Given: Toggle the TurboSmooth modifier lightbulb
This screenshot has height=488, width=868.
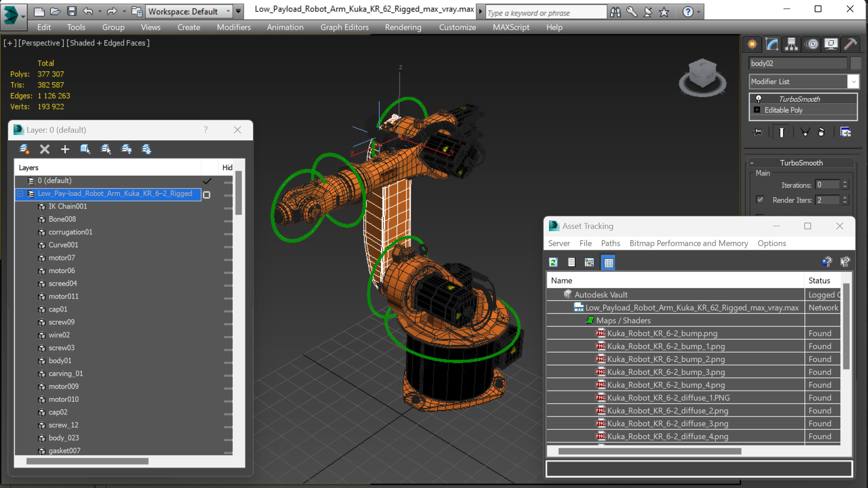Looking at the screenshot, I should pos(759,99).
